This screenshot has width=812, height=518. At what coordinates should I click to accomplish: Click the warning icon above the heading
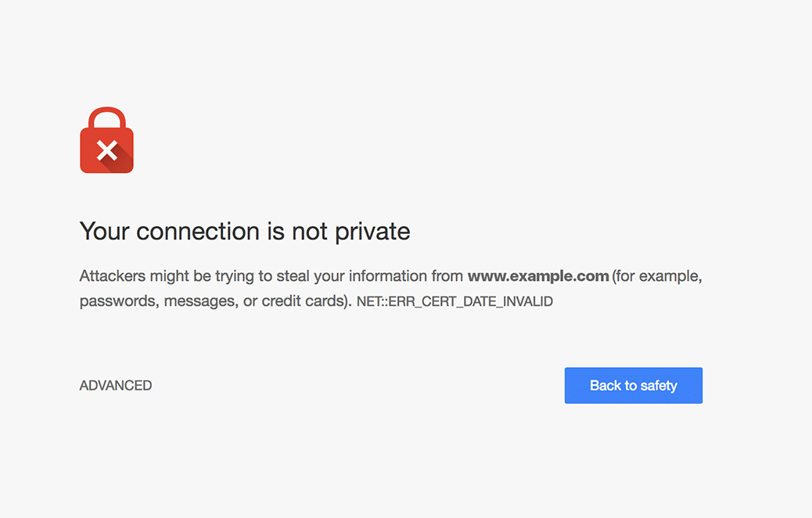click(x=106, y=141)
